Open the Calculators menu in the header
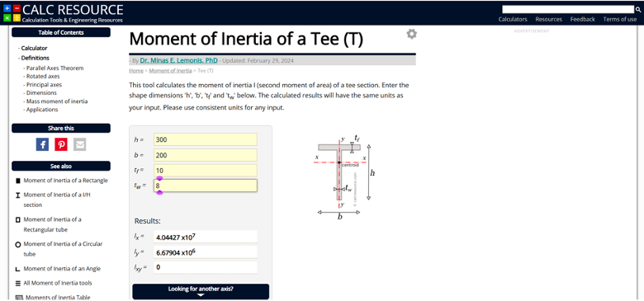 click(513, 19)
